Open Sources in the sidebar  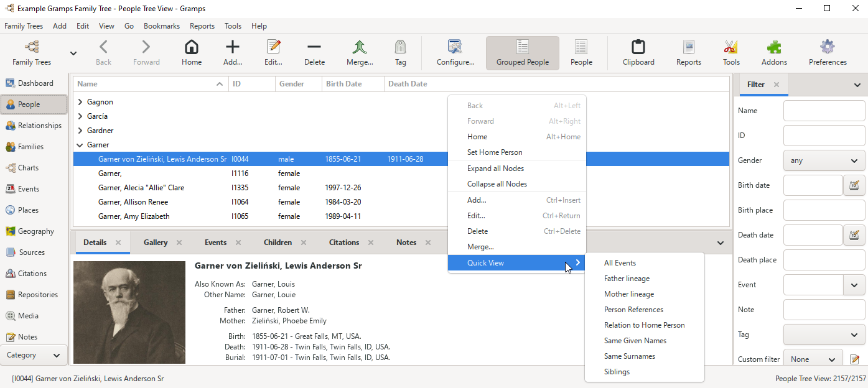tap(34, 252)
